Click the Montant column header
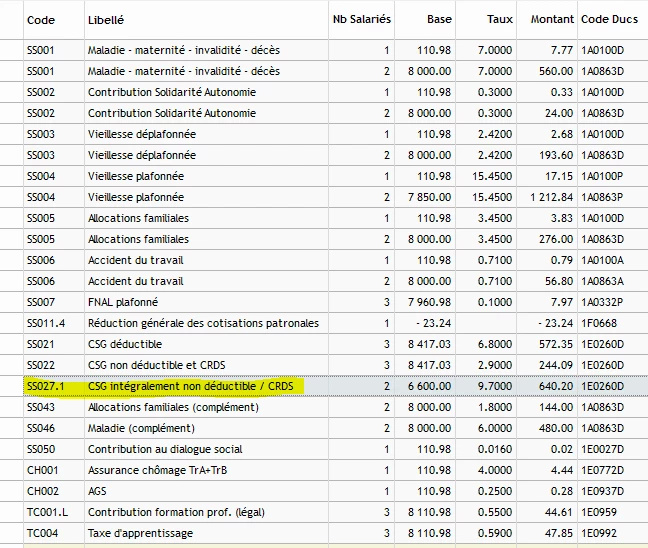The width and height of the screenshot is (648, 548). (552, 19)
